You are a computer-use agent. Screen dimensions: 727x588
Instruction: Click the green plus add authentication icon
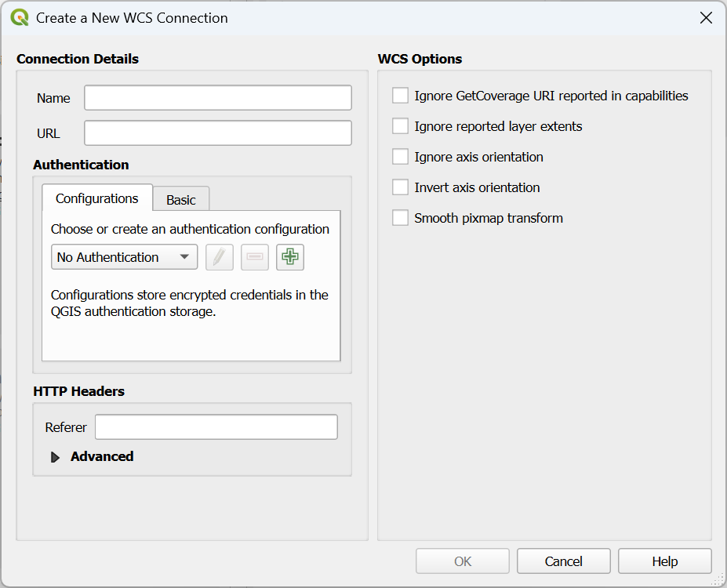[x=290, y=257]
